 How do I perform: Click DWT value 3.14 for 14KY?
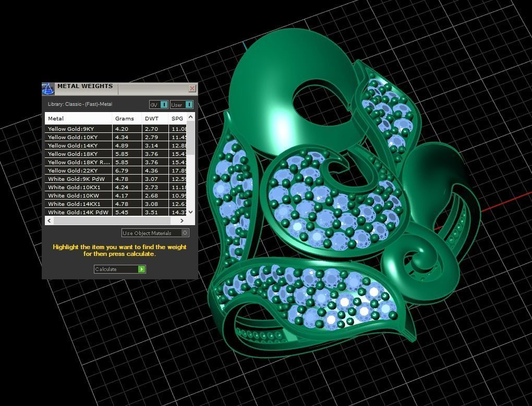pyautogui.click(x=151, y=145)
